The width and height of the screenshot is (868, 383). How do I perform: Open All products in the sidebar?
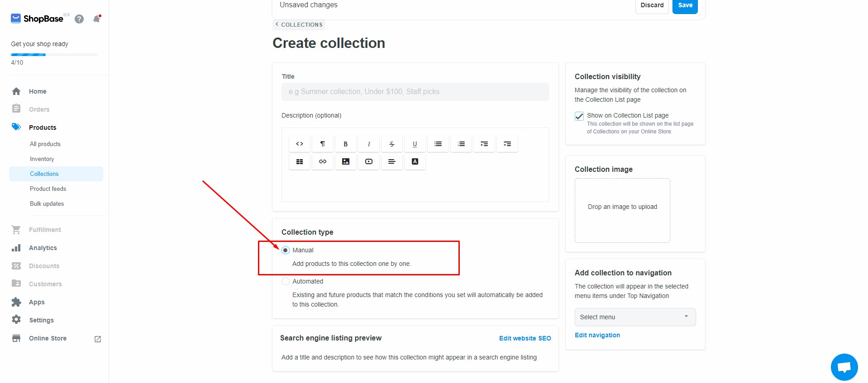(45, 144)
